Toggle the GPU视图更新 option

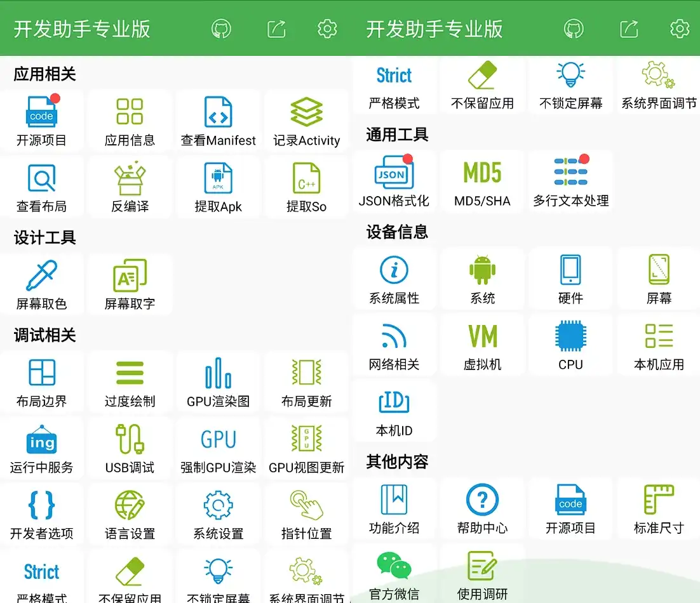tap(307, 448)
